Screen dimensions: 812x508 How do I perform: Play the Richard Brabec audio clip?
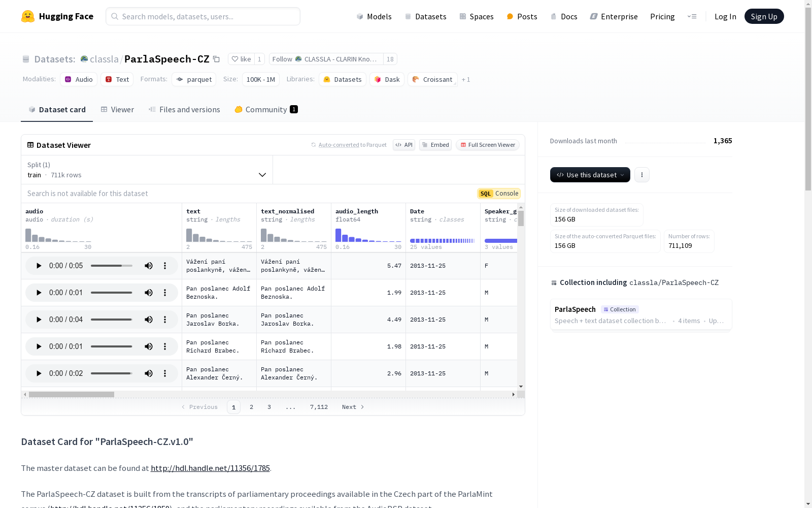39,346
